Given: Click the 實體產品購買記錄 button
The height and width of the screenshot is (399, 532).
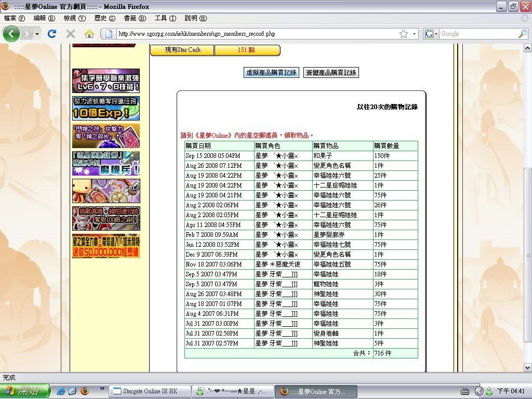Looking at the screenshot, I should click(x=331, y=73).
